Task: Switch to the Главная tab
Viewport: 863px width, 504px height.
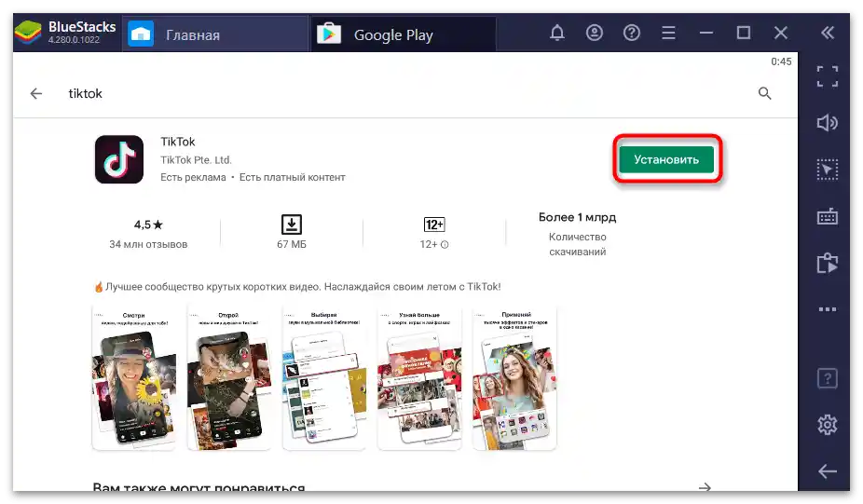Action: coord(214,34)
